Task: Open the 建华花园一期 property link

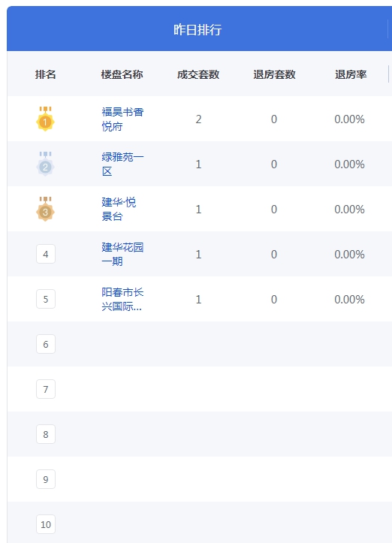Action: coord(122,254)
